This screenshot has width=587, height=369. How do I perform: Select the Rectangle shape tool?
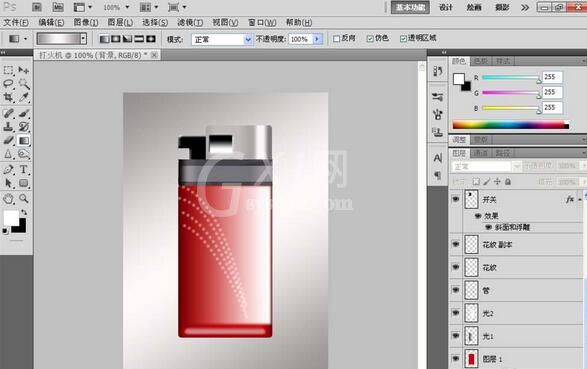[x=24, y=183]
